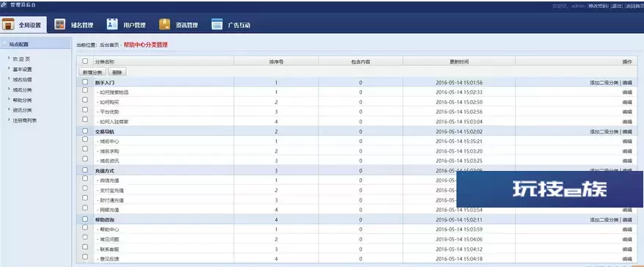Viewport: 644px width, 267px height.
Task: Click the 用户管理 user card icon
Action: click(x=112, y=24)
